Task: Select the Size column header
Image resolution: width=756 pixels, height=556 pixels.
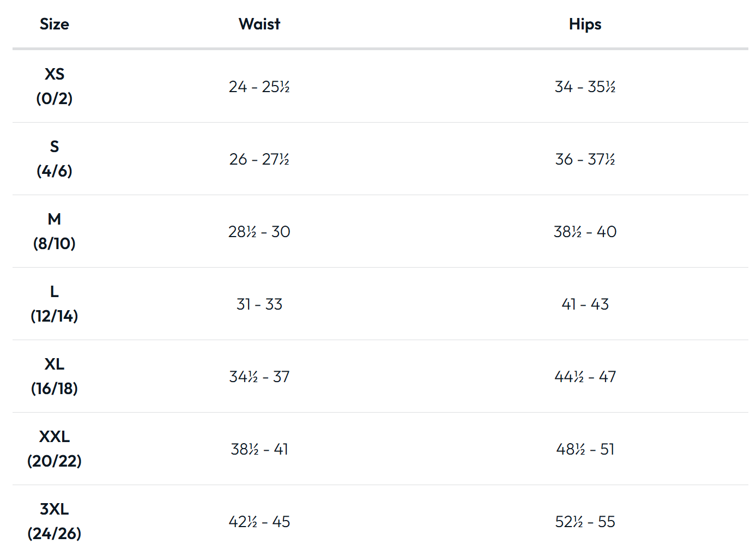Action: 55,24
